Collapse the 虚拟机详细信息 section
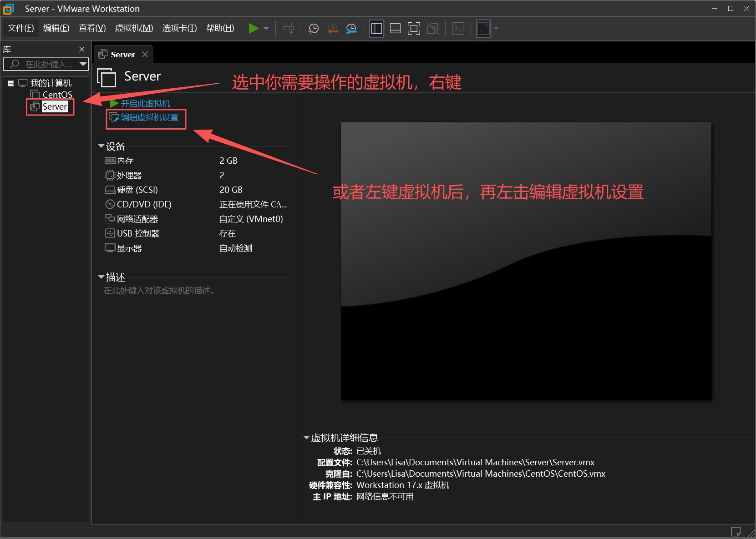756x539 pixels. tap(306, 438)
